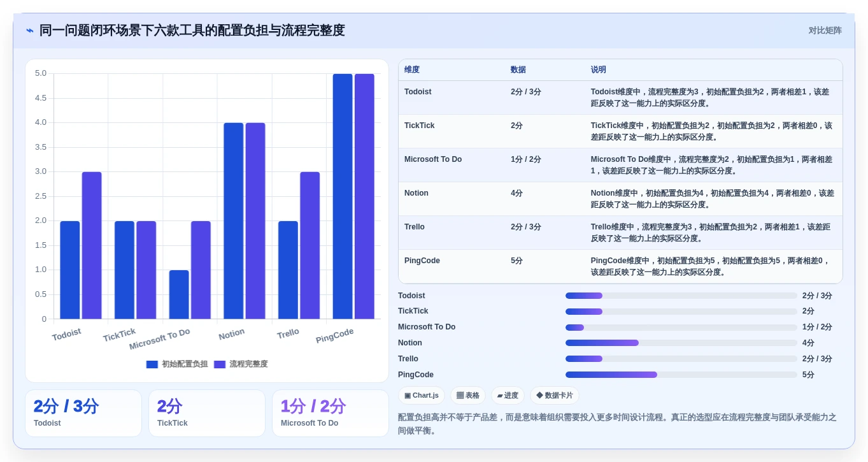
Task: Click the lightning icon beside the title
Action: pyautogui.click(x=30, y=31)
